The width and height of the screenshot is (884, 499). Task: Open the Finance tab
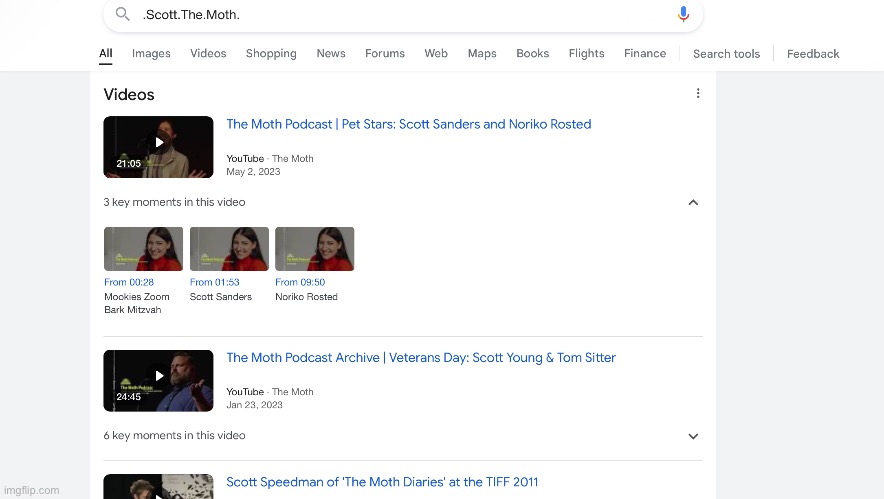pyautogui.click(x=645, y=54)
